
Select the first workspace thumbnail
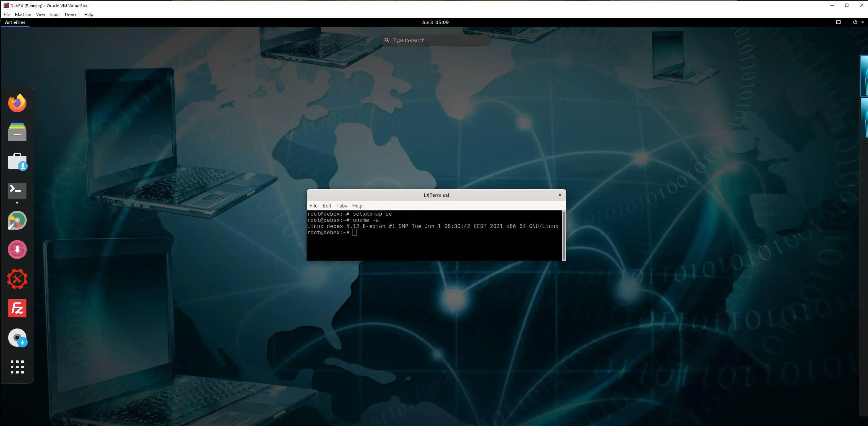click(x=865, y=76)
